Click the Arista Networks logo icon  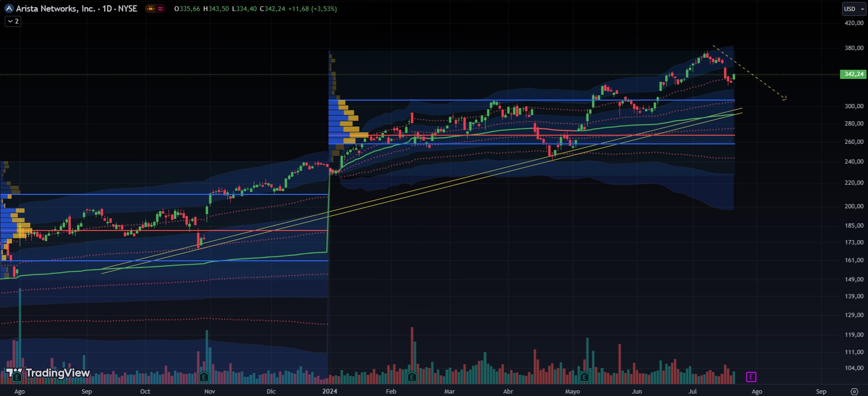tap(9, 9)
